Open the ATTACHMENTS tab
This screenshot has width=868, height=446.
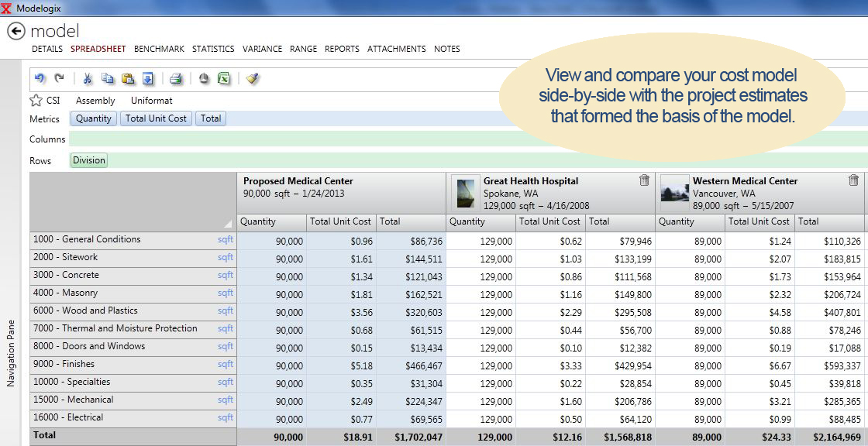tap(396, 49)
